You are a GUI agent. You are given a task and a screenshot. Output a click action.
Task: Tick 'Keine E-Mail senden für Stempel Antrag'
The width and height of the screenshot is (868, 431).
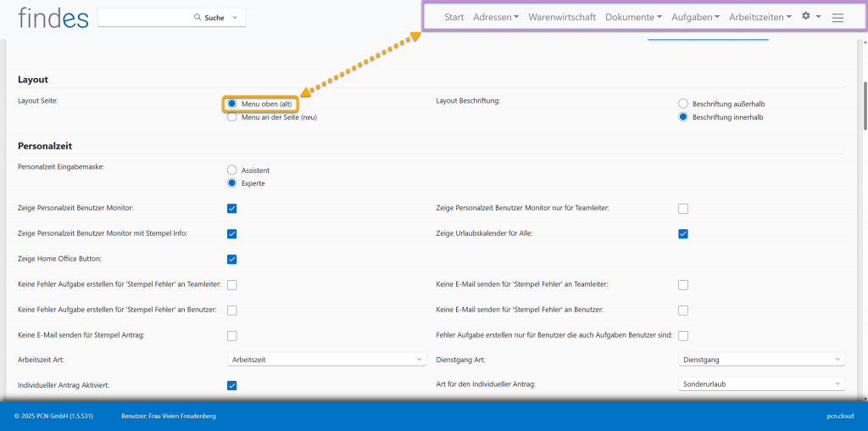tap(232, 335)
